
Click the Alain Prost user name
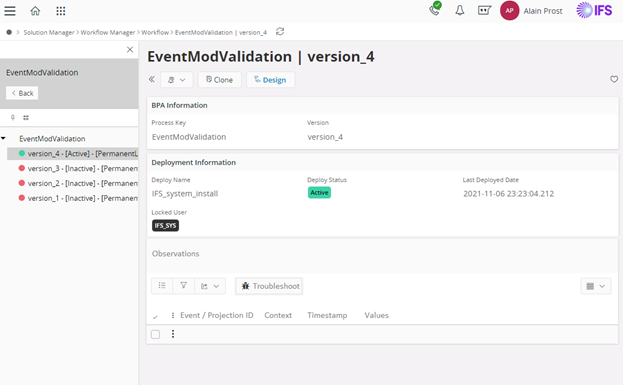coord(543,11)
